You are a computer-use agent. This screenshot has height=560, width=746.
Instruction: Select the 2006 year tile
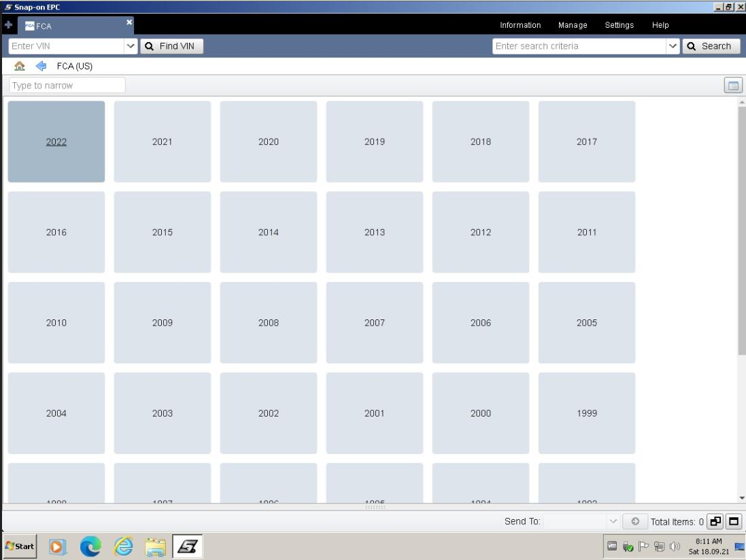(481, 323)
